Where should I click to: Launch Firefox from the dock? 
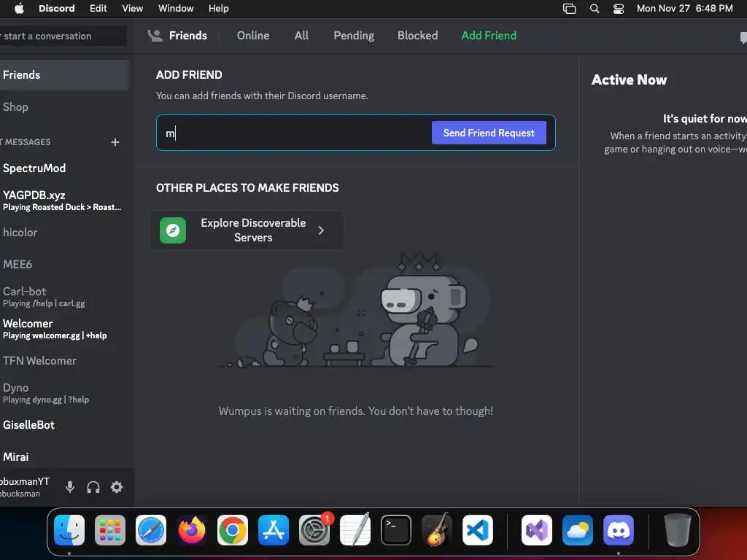[x=192, y=530]
